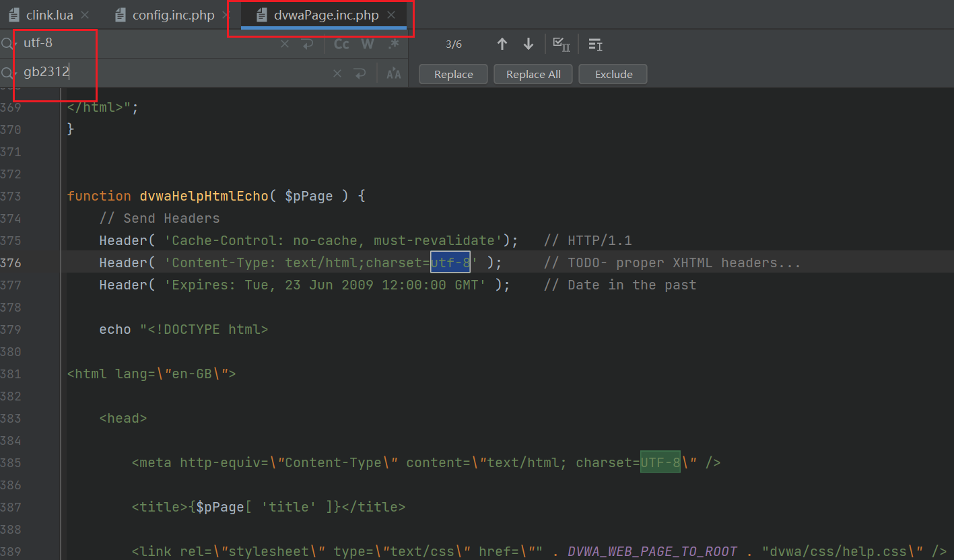
Task: Click line number 385 in gutter
Action: point(11,462)
